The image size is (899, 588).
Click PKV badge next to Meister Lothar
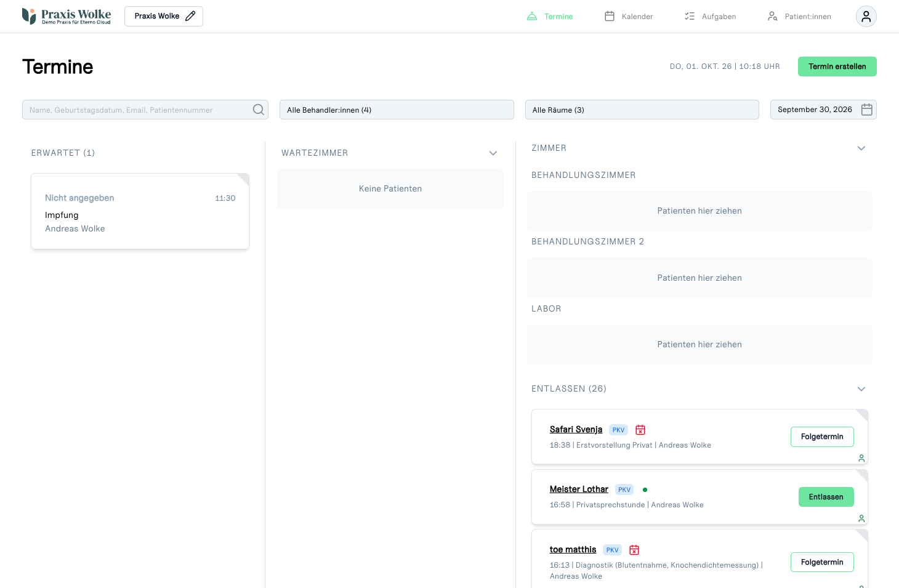click(x=624, y=489)
